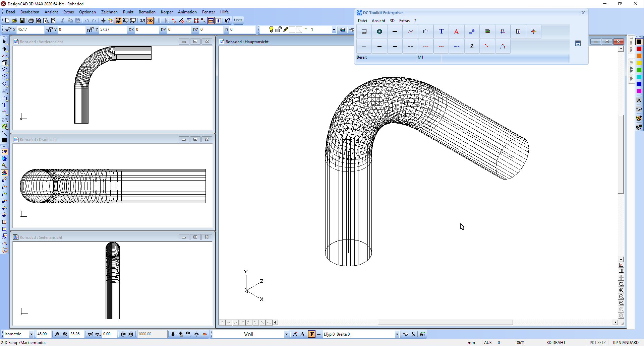Pick the red color swatch

pos(639,49)
